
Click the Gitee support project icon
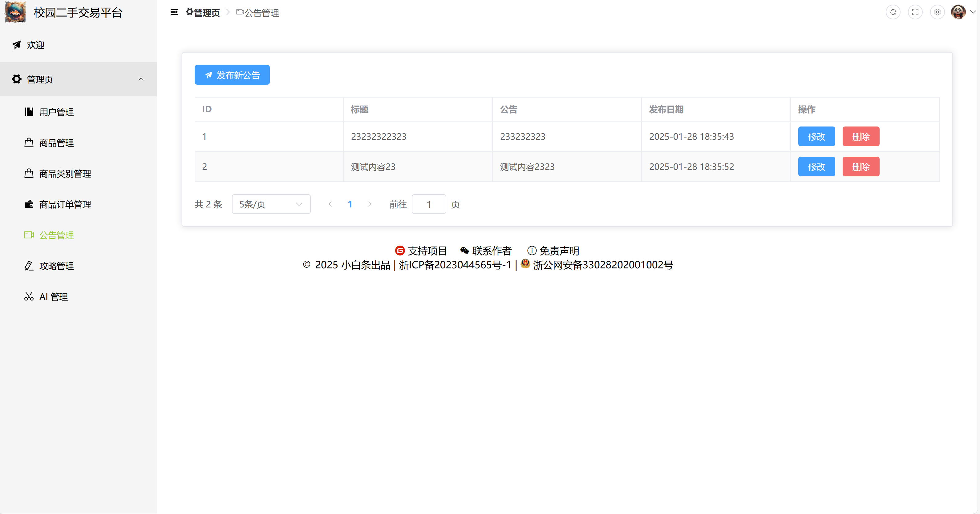(399, 251)
